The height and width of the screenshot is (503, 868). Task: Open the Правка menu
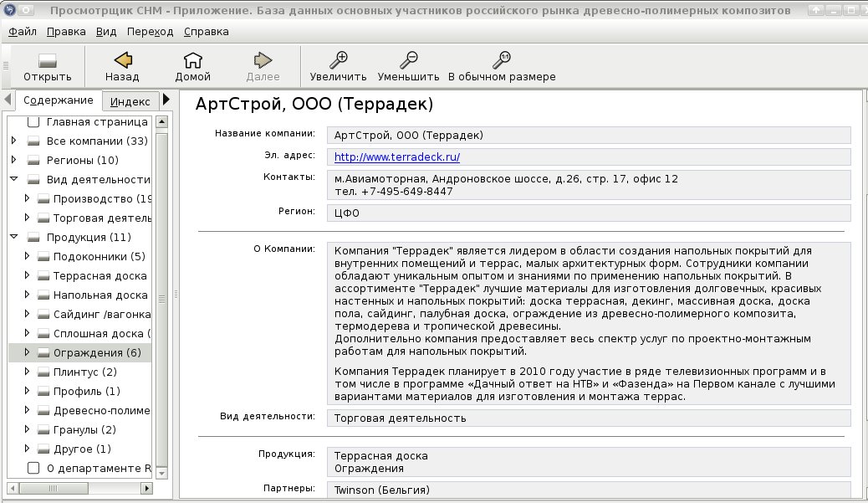(66, 32)
